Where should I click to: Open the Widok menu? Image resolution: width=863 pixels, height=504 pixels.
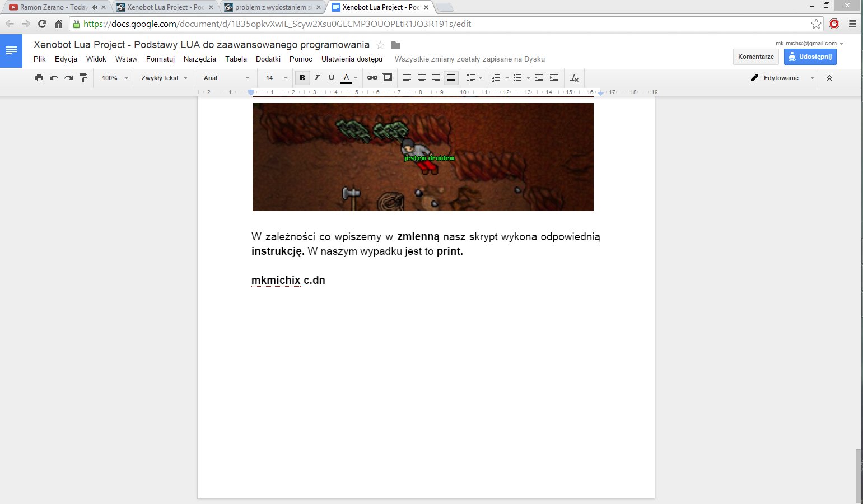pos(96,59)
